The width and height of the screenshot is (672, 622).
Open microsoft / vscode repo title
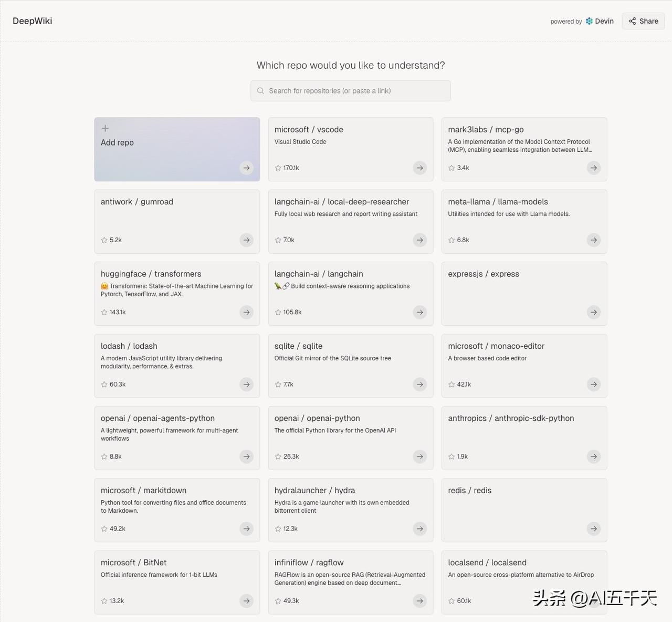click(x=309, y=130)
